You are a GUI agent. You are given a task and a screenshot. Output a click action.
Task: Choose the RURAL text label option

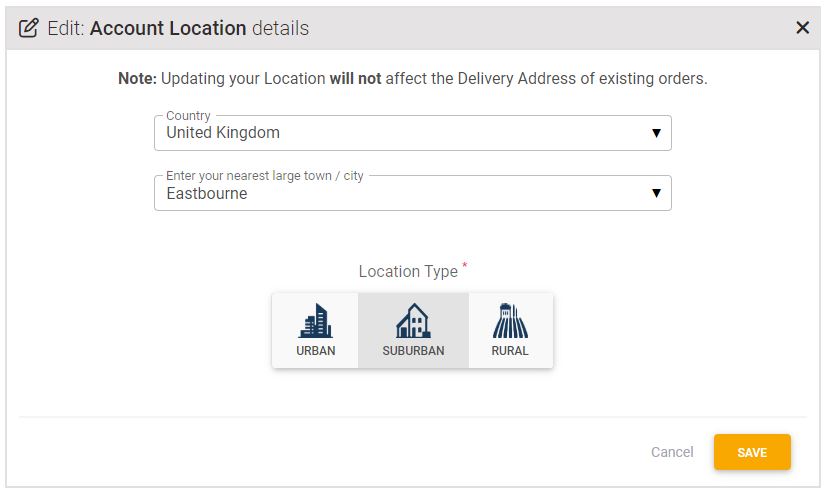pyautogui.click(x=510, y=351)
